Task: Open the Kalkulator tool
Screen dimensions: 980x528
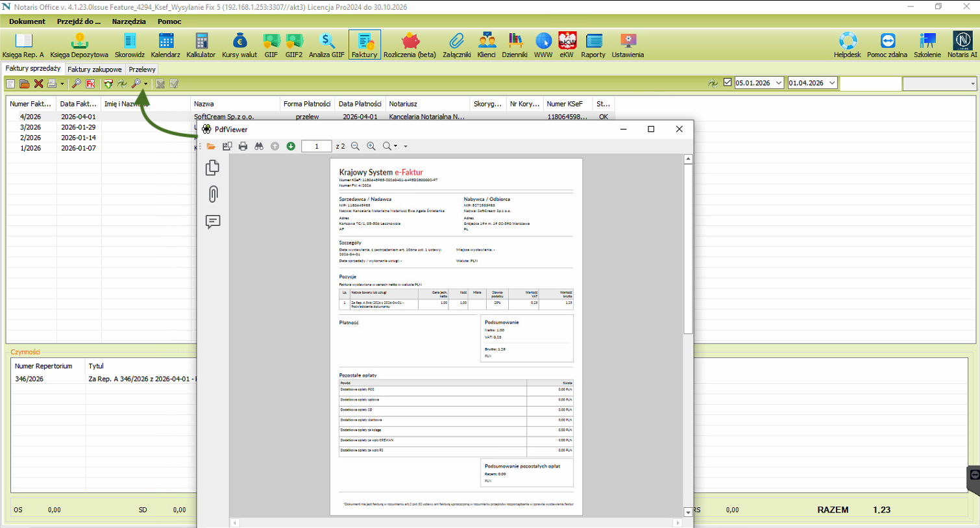Action: (201, 45)
